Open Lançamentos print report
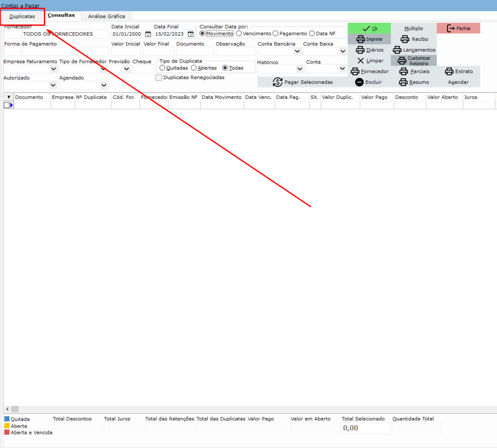This screenshot has height=448, width=497. [x=414, y=50]
